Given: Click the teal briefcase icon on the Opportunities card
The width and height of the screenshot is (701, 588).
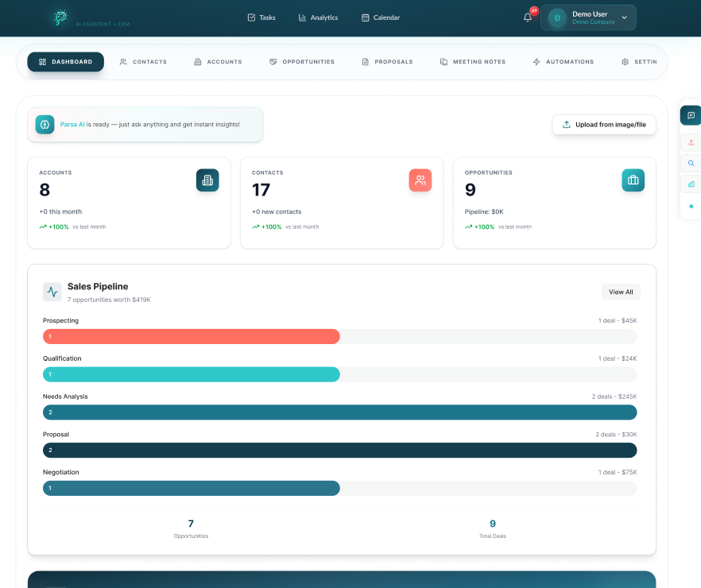Looking at the screenshot, I should pos(633,180).
